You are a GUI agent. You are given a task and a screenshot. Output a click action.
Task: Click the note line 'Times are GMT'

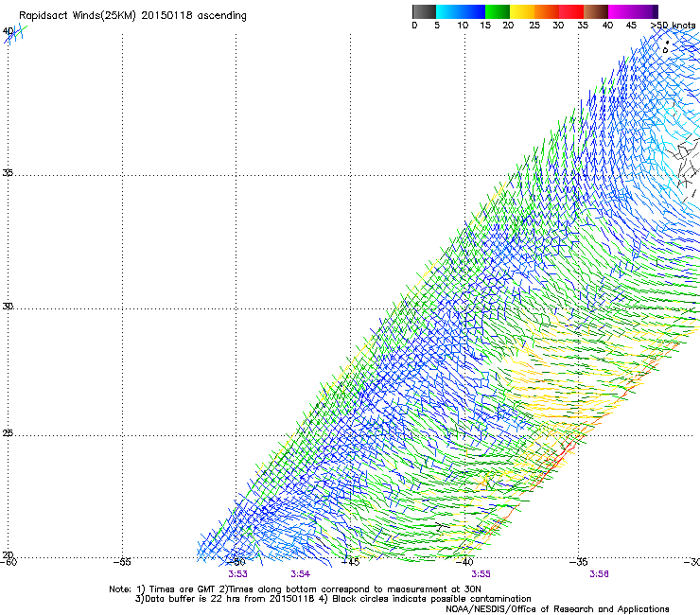(183, 589)
